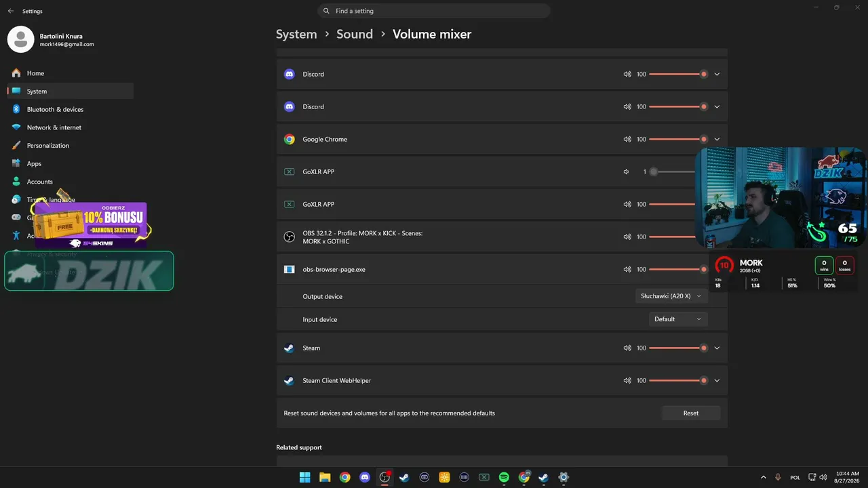Click the microphone tray icon
The image size is (868, 488).
(778, 477)
